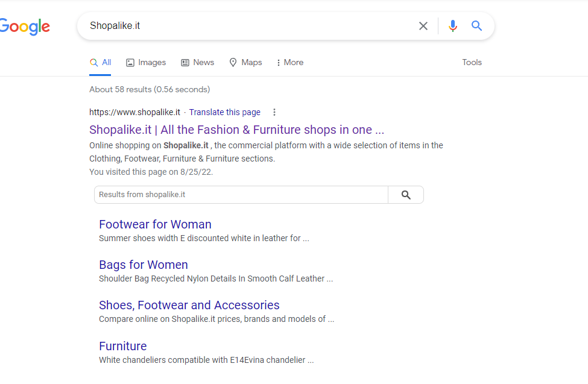This screenshot has width=588, height=384.
Task: Start voice search with the microphone icon
Action: (453, 26)
